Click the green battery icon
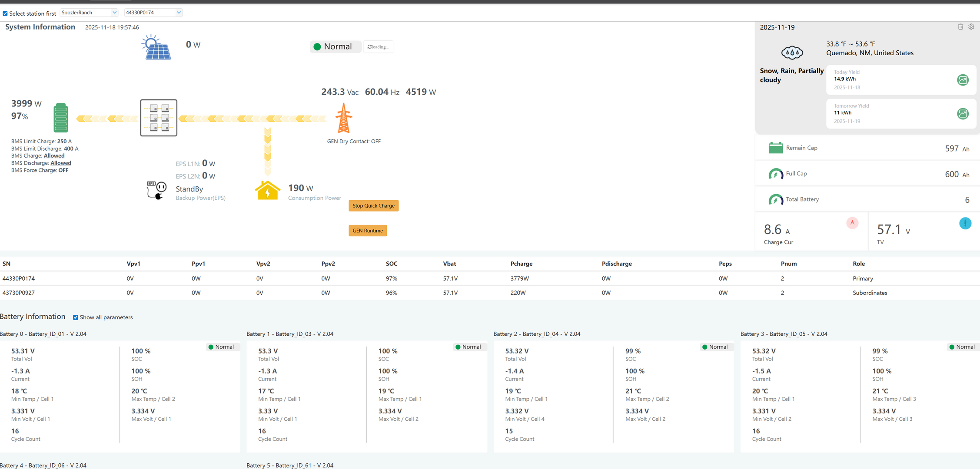Image resolution: width=980 pixels, height=469 pixels. click(x=61, y=118)
